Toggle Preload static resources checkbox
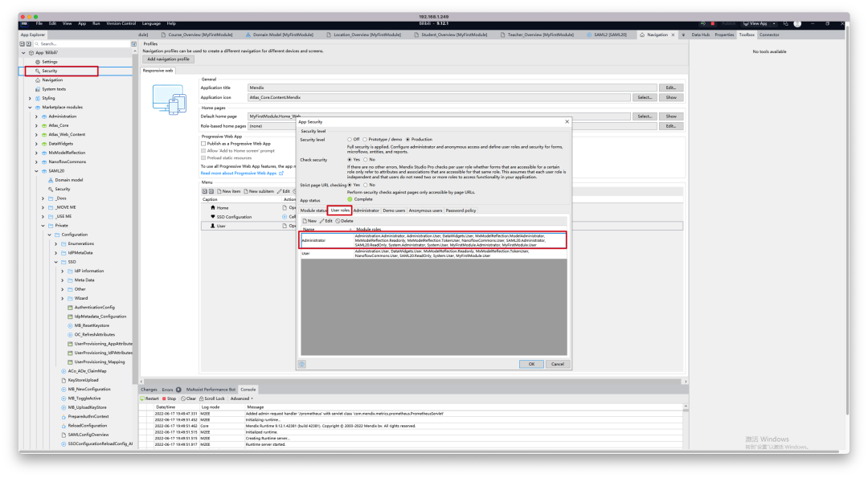The image size is (868, 478). point(203,157)
